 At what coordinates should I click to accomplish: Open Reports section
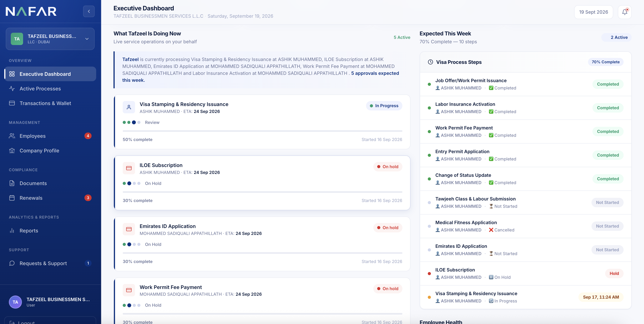coord(50,230)
